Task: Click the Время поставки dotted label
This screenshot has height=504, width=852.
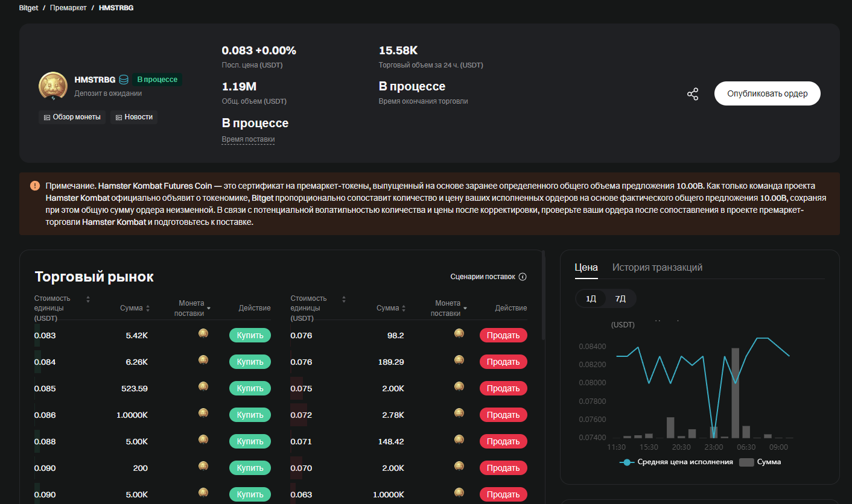Action: [248, 139]
